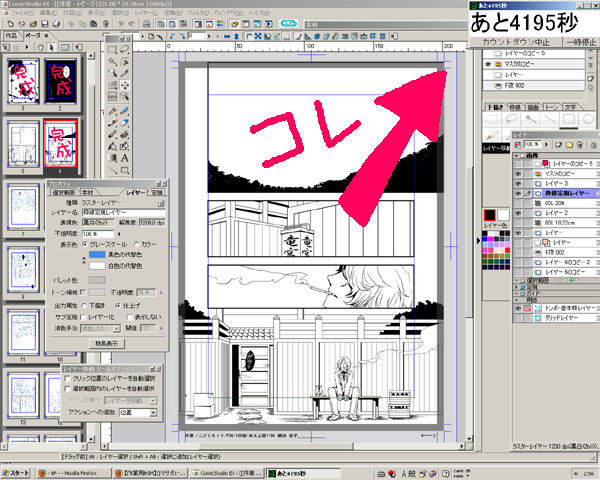Select the rectangle marquee tool in toolbox
The image size is (600, 480).
[x=112, y=50]
